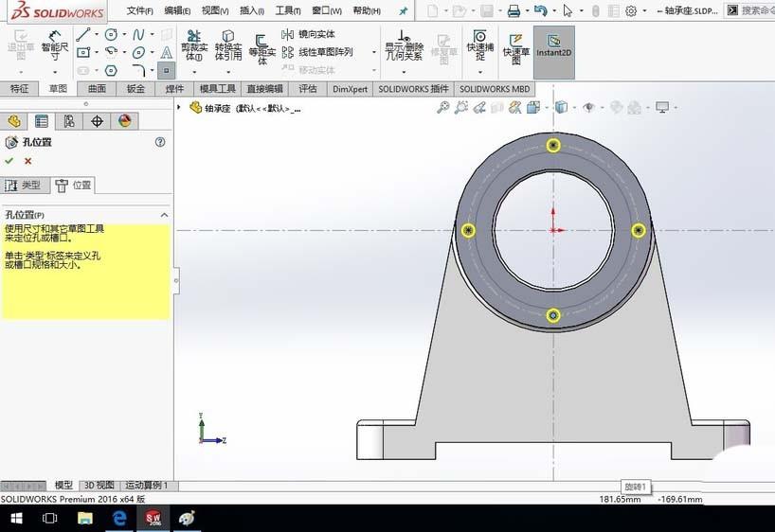Select the highlighted Point sketch tool
This screenshot has width=775, height=532.
tap(167, 71)
